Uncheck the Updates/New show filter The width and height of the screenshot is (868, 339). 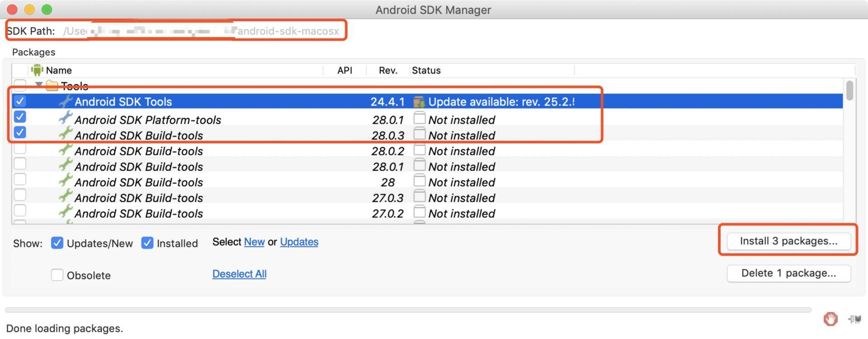coord(57,243)
